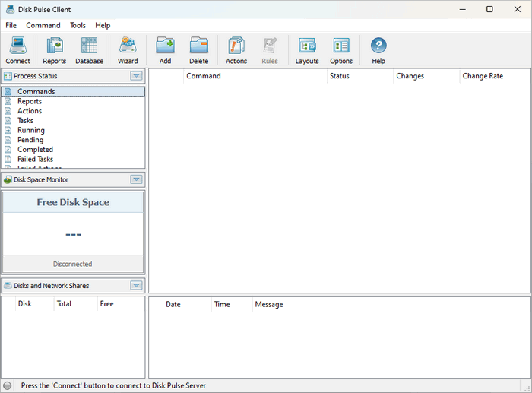The image size is (532, 393).
Task: Expand the Process Status panel dropdown
Action: (136, 76)
